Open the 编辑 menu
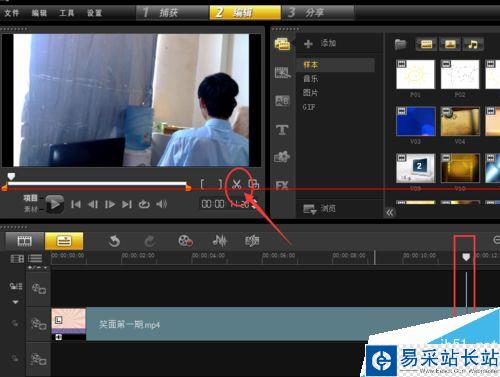Screen dimensions: 500x377 point(39,13)
